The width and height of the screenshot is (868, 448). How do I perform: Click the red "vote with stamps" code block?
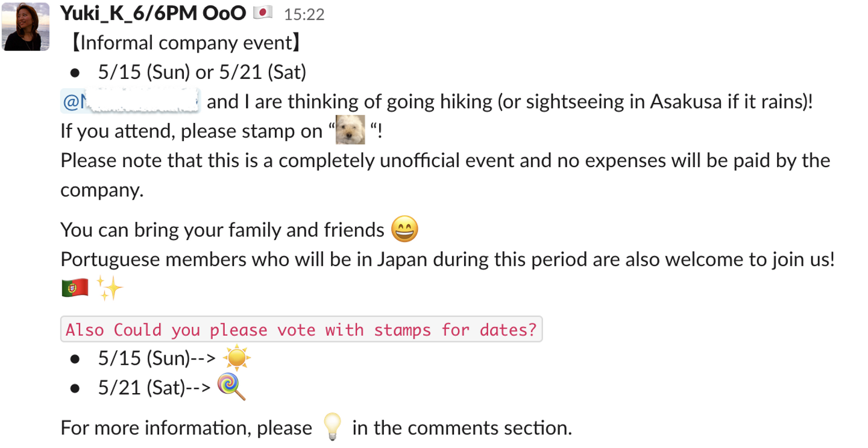click(301, 330)
